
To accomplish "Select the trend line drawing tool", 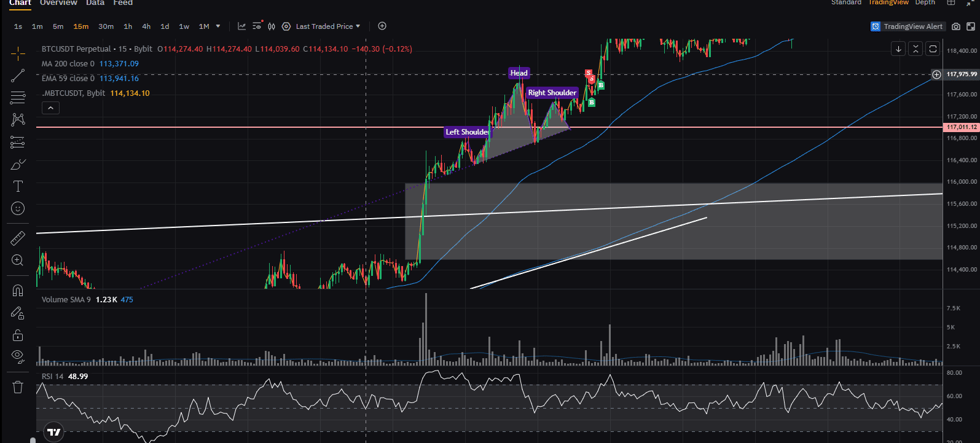I will click(x=18, y=76).
